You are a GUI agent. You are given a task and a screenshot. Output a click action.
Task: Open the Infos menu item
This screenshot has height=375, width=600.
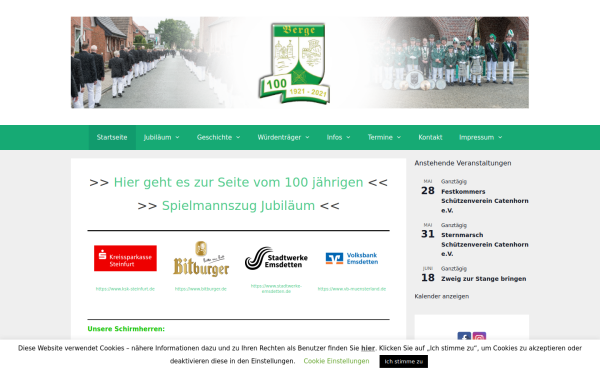334,137
